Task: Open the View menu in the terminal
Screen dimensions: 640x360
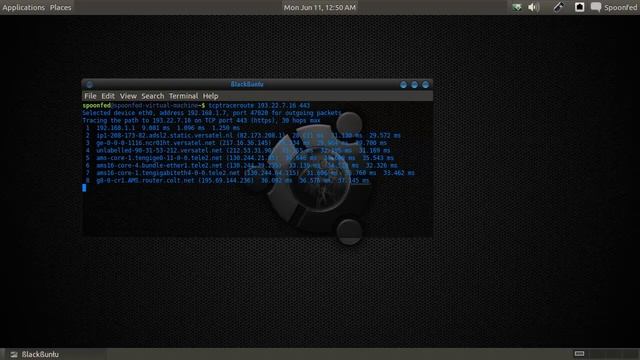Action: point(128,96)
